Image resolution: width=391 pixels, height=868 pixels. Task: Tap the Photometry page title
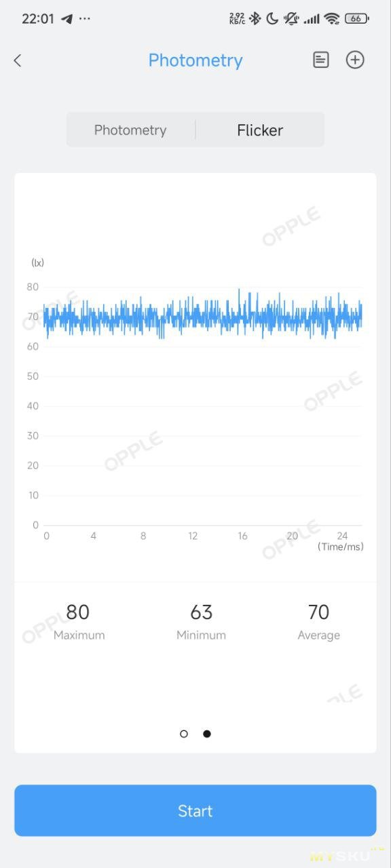pyautogui.click(x=195, y=60)
